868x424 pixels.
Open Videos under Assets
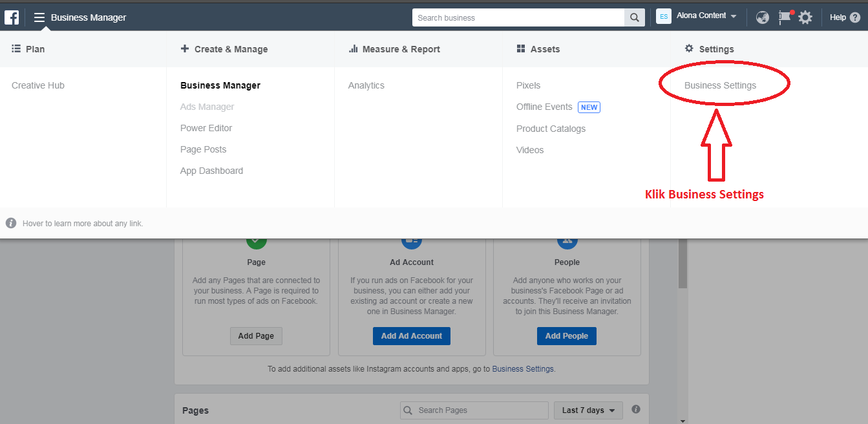click(530, 150)
